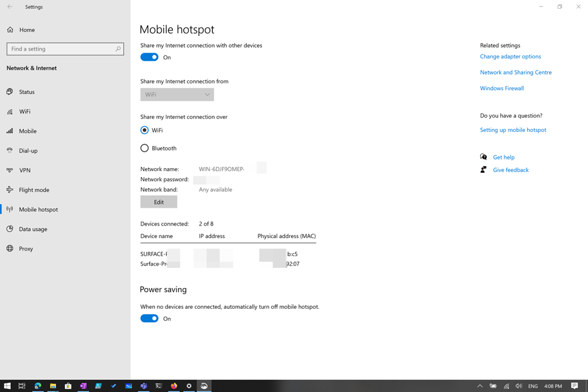Screen dimensions: 588x392
Task: Select WiFi sharing radio button
Action: pos(145,130)
